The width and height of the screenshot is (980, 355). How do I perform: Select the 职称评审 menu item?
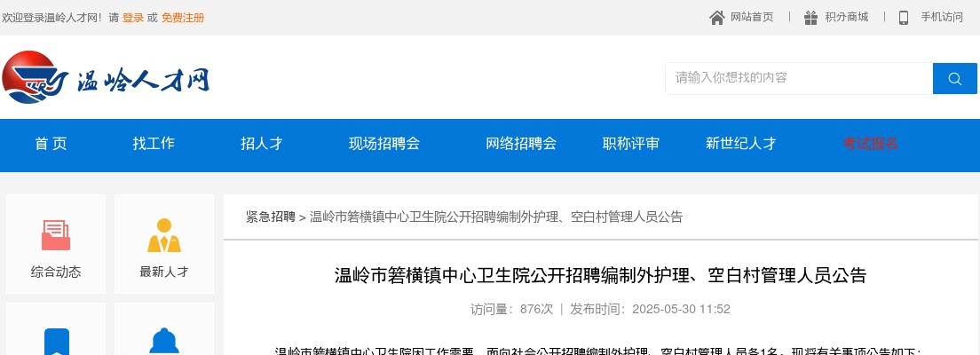[x=630, y=144]
